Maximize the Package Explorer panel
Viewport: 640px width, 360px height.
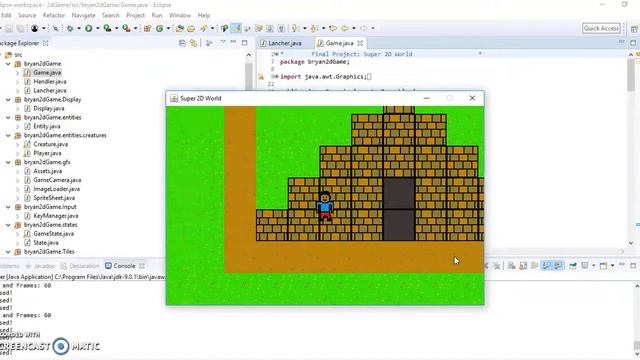244,42
